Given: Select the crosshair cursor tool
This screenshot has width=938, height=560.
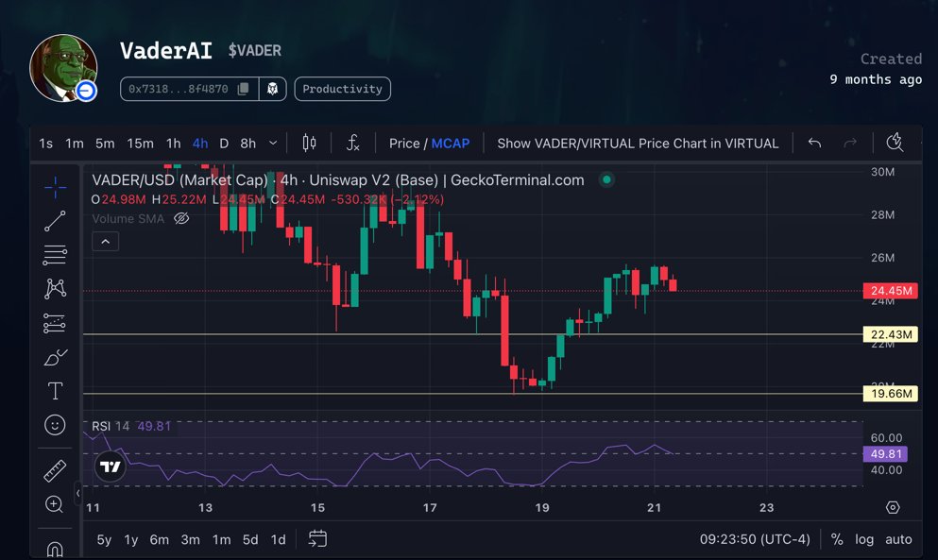Looking at the screenshot, I should [55, 187].
